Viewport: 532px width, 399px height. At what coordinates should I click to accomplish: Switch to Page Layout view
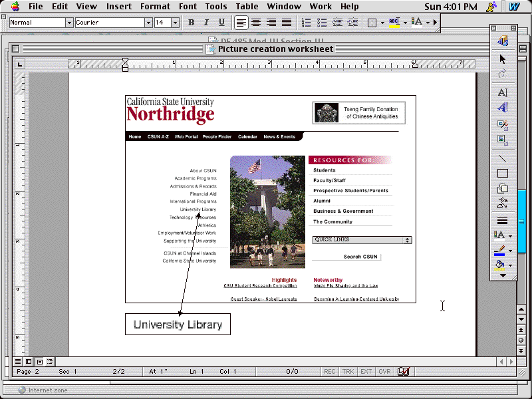(x=39, y=361)
